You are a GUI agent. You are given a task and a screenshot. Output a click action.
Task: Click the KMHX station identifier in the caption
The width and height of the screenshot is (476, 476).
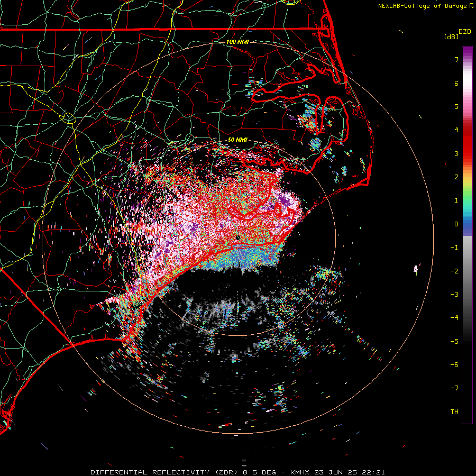pos(300,472)
